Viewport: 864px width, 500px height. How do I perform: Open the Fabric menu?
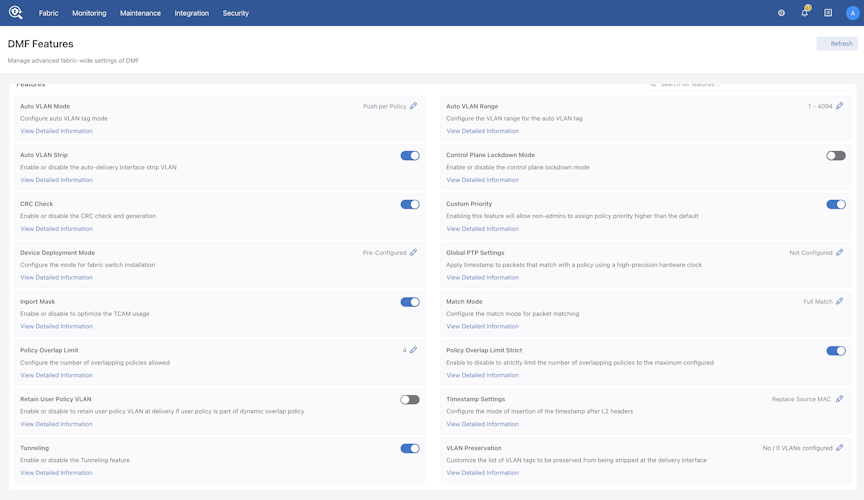pos(48,13)
